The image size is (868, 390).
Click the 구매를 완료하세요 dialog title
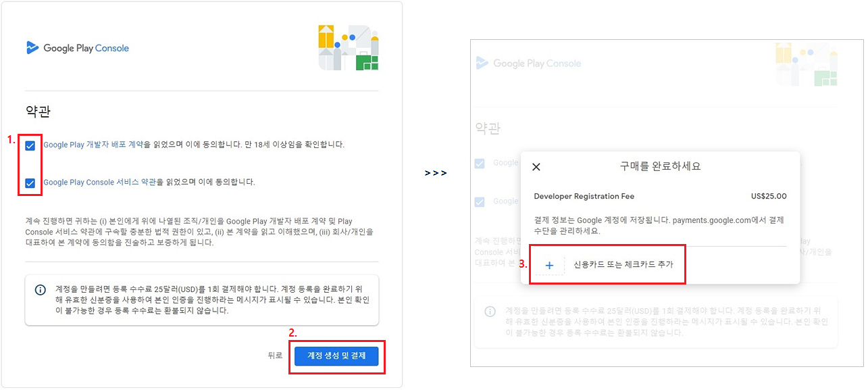660,166
